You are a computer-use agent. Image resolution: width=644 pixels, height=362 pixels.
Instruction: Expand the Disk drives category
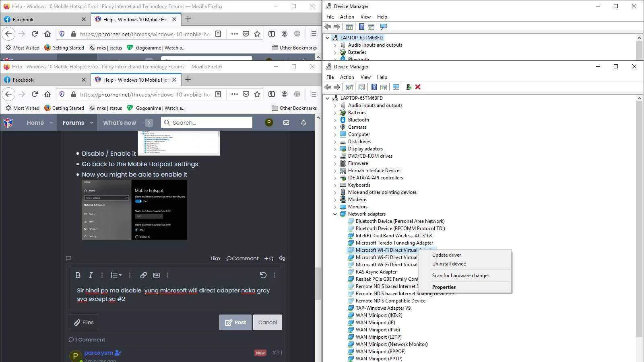point(335,142)
